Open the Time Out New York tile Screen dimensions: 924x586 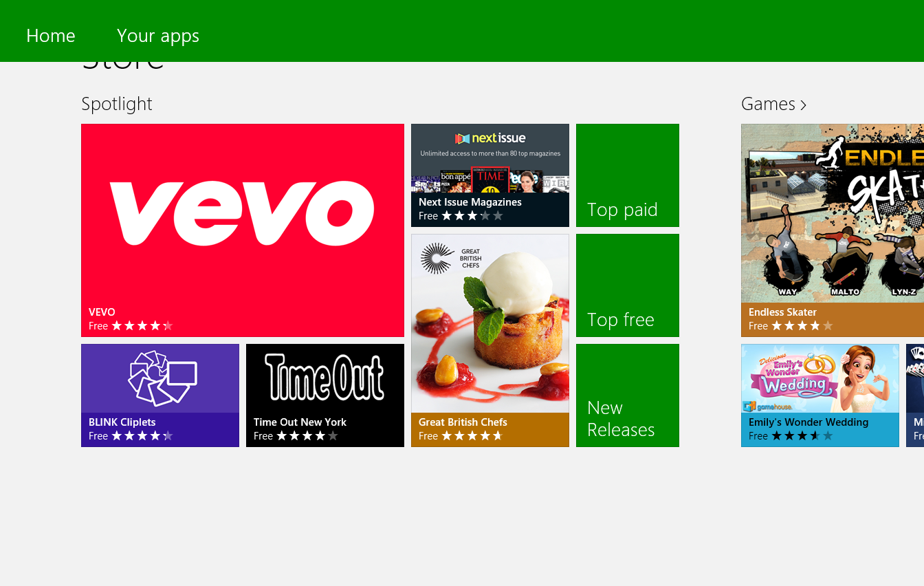click(324, 395)
